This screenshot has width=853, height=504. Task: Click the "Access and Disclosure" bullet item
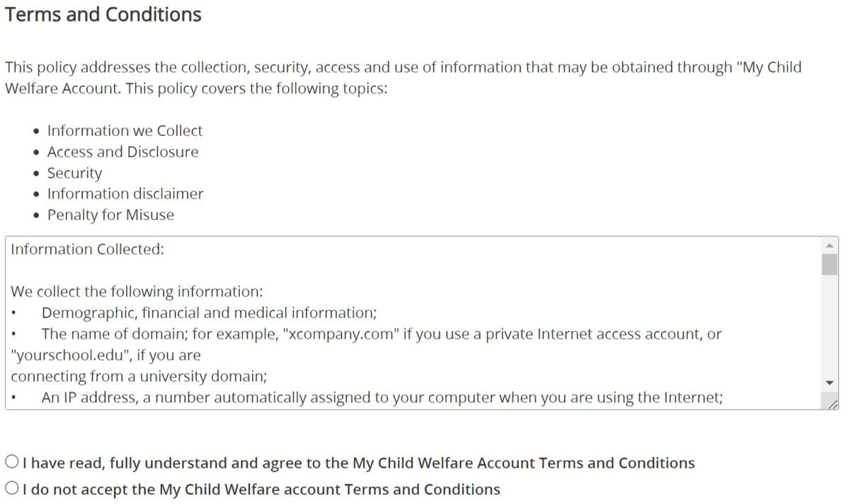click(122, 151)
